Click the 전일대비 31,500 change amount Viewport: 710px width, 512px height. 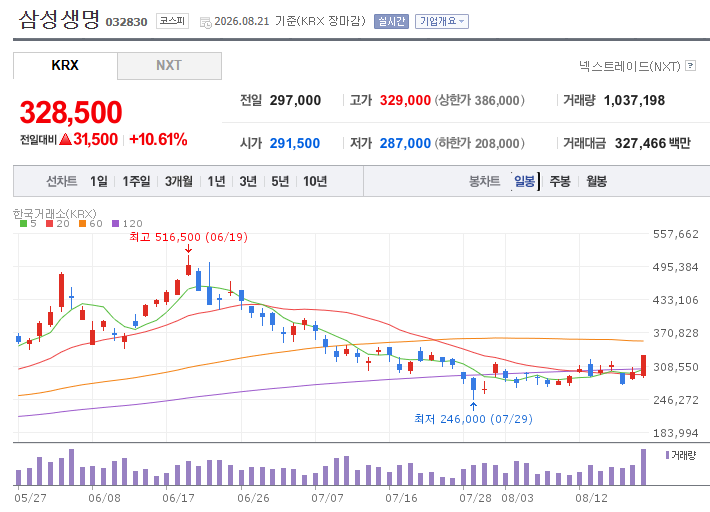coord(69,139)
